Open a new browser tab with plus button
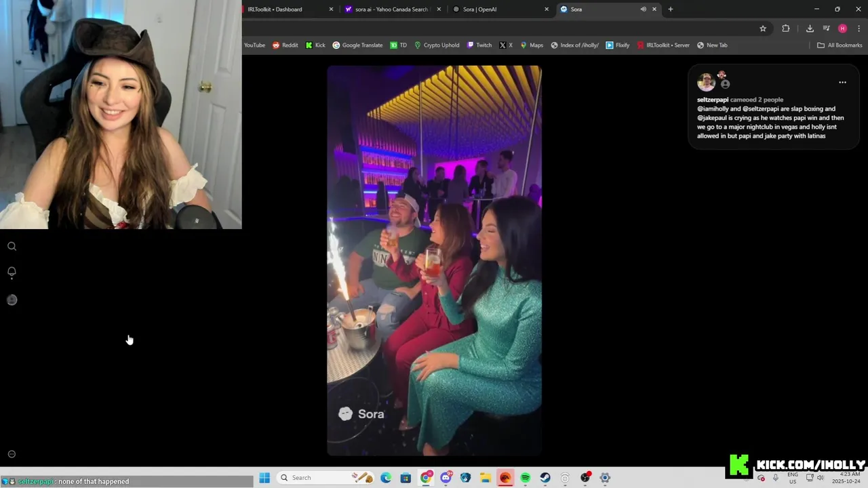The width and height of the screenshot is (868, 488). pyautogui.click(x=671, y=9)
